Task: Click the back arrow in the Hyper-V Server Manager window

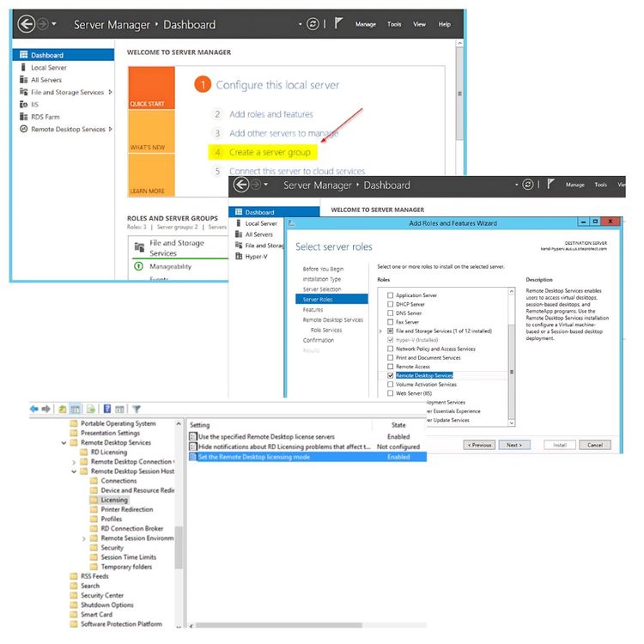Action: 241,185
